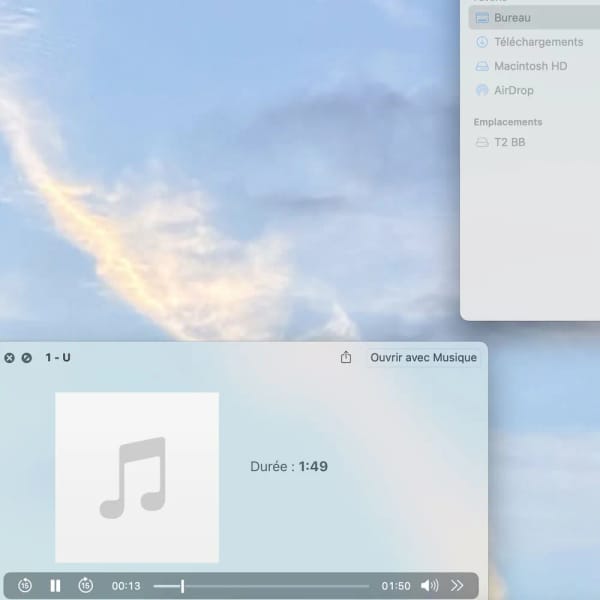Toggle the 01:50 remaining time display
The width and height of the screenshot is (600, 600).
click(396, 586)
